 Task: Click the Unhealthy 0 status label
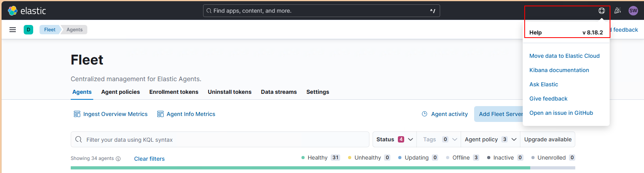(369, 158)
